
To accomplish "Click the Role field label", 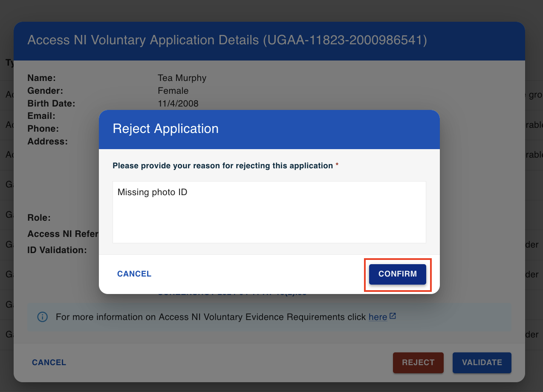I will (x=39, y=218).
